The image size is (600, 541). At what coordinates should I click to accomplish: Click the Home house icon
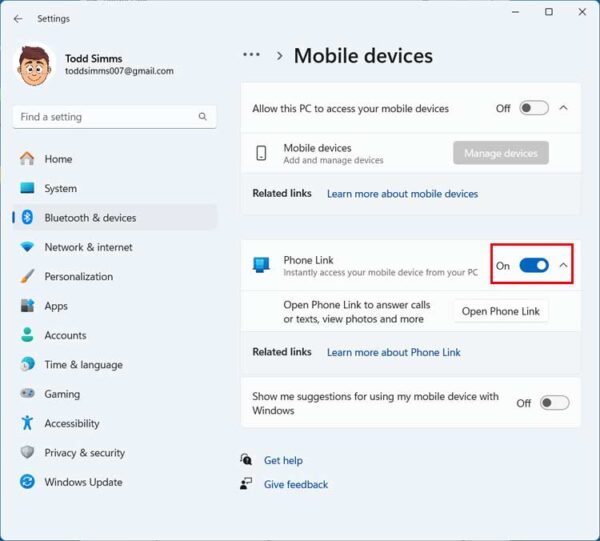click(27, 158)
